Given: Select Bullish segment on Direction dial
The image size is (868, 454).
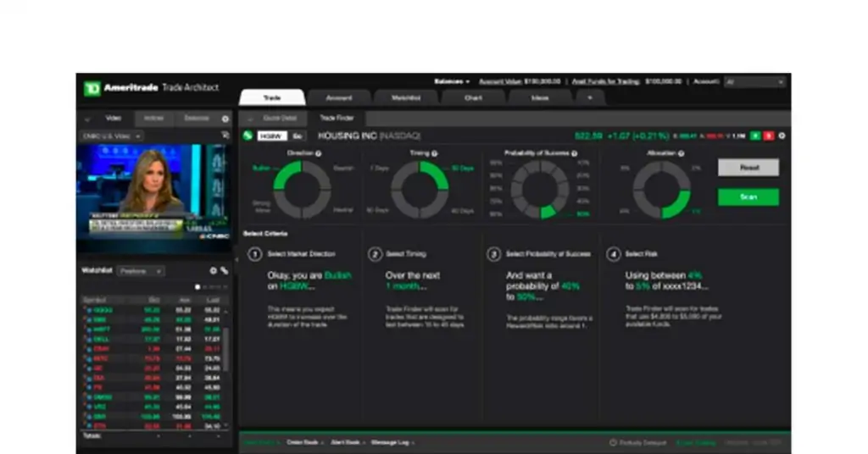Looking at the screenshot, I should [x=287, y=174].
